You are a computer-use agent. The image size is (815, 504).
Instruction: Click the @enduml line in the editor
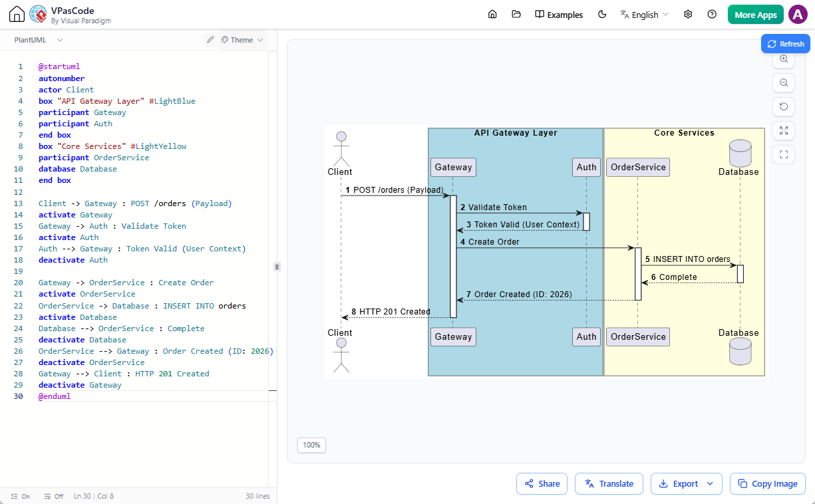[x=54, y=396]
